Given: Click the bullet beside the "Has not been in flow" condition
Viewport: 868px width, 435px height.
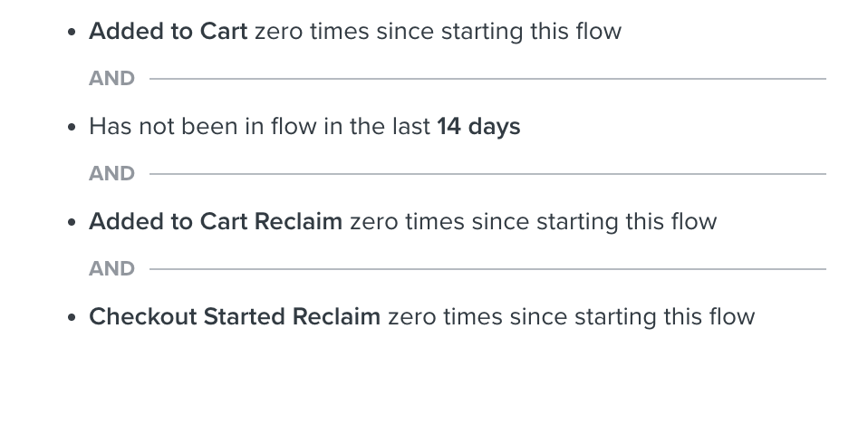Looking at the screenshot, I should [72, 128].
